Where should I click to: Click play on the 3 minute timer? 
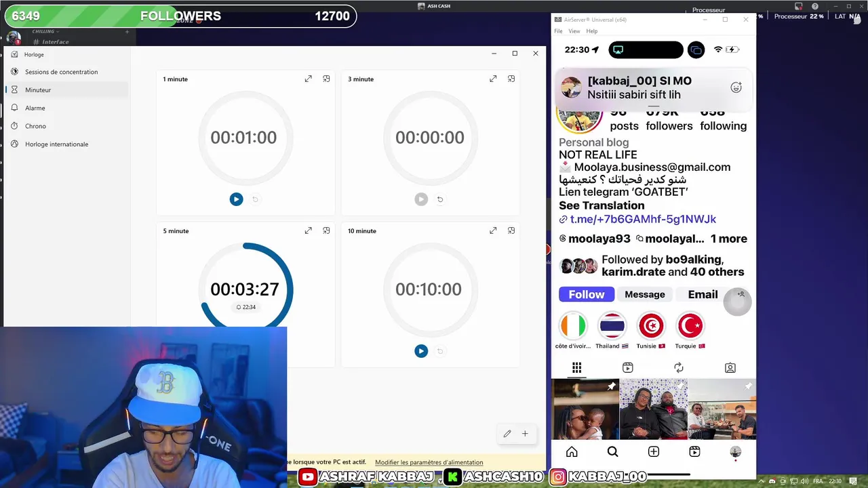coord(421,199)
